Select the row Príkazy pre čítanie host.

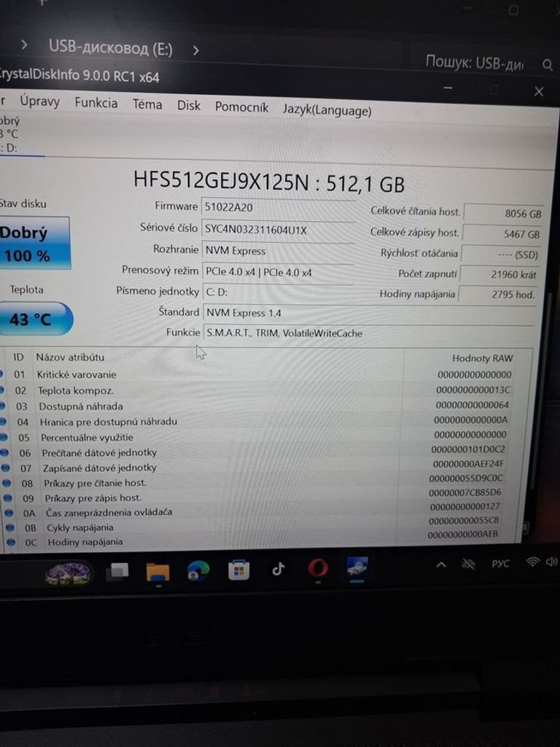pyautogui.click(x=257, y=483)
